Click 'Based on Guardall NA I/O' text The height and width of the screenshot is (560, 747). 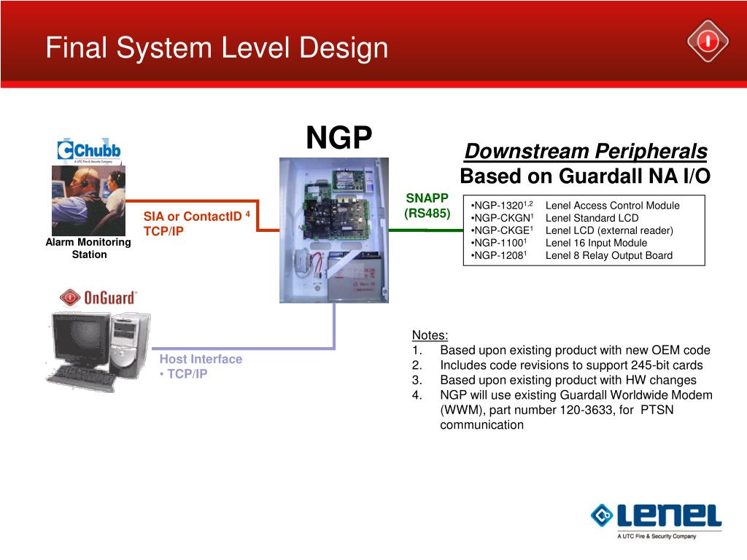(x=585, y=176)
